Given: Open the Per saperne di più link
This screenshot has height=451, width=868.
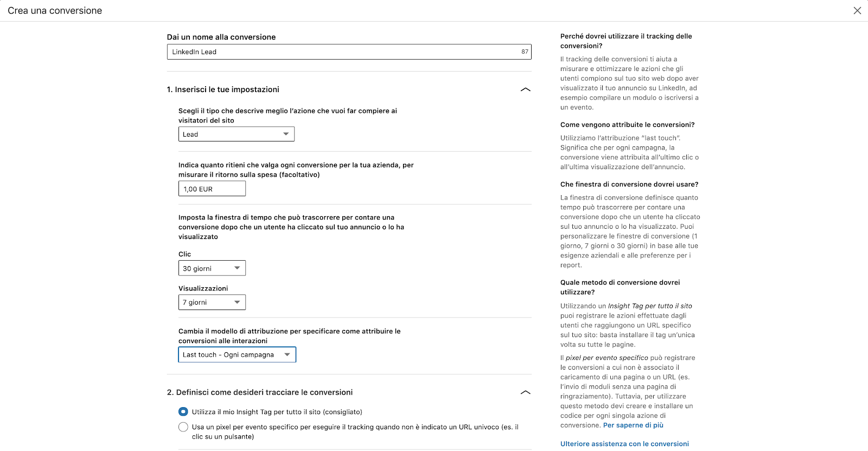Looking at the screenshot, I should [x=633, y=426].
